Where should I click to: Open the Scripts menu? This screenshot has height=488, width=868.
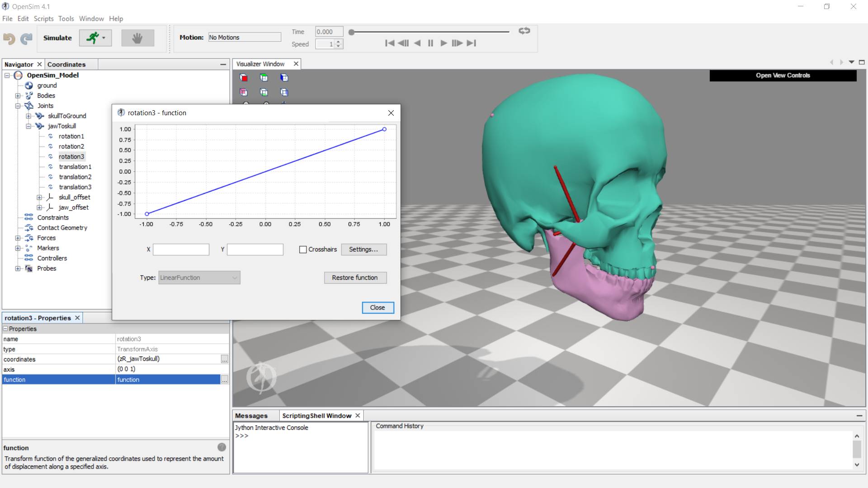(43, 19)
